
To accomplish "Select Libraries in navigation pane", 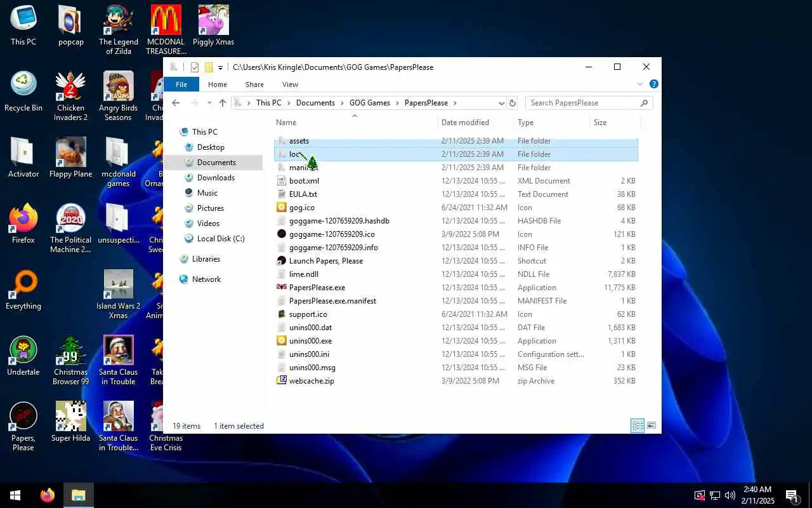I will [206, 259].
